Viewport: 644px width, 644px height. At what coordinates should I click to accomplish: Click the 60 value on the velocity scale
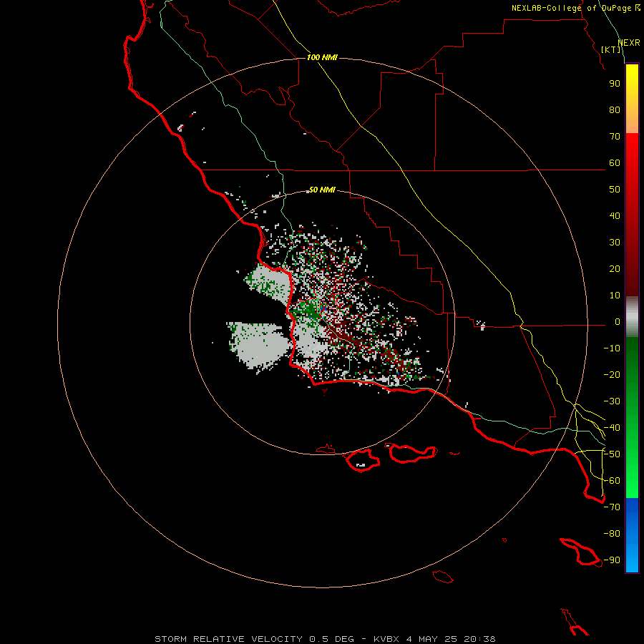[x=615, y=162]
